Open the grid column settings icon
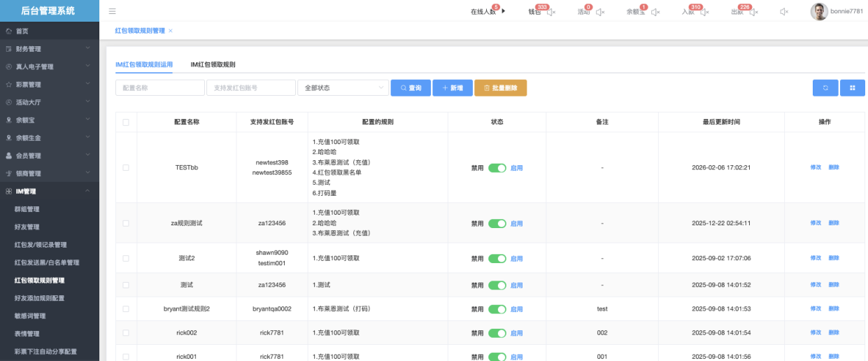 pyautogui.click(x=853, y=87)
